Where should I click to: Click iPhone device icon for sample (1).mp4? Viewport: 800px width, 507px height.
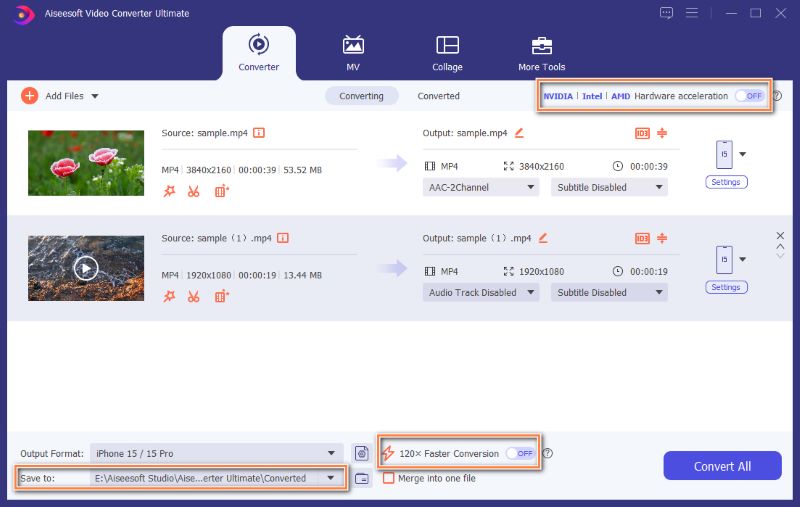pos(724,260)
